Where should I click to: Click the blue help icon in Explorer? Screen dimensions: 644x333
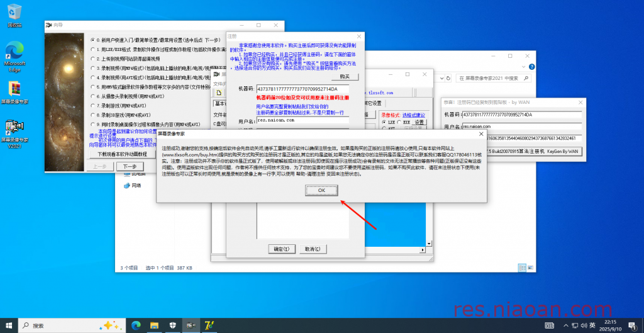click(531, 67)
